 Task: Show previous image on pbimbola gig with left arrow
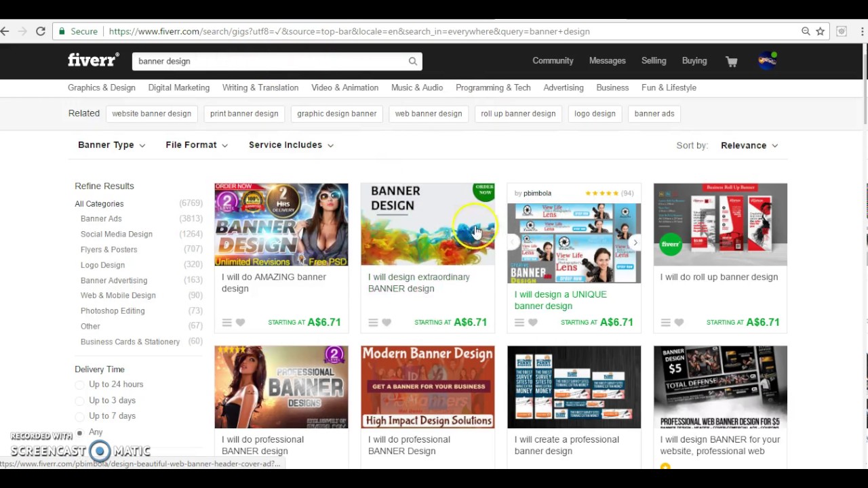click(x=513, y=243)
